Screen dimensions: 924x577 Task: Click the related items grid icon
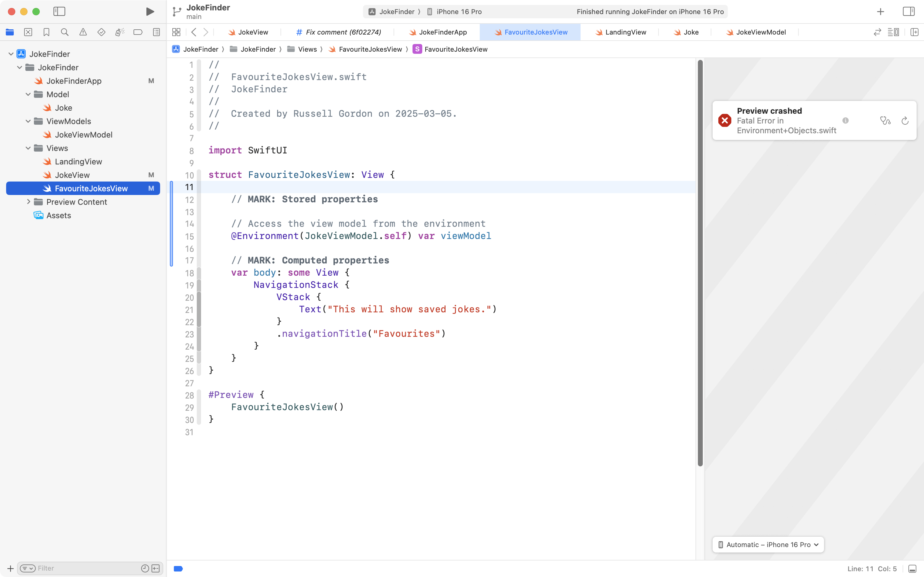pos(176,32)
